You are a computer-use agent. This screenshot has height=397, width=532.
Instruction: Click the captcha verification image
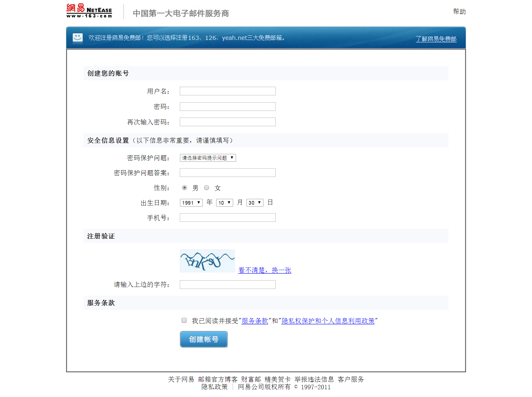207,261
